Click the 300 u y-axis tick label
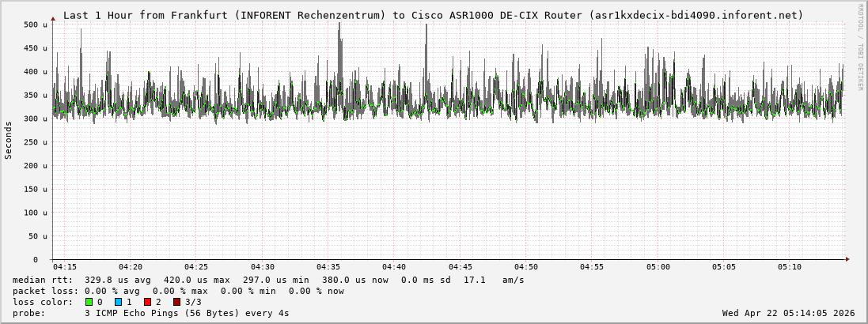This screenshot has height=324, width=868. (36, 119)
